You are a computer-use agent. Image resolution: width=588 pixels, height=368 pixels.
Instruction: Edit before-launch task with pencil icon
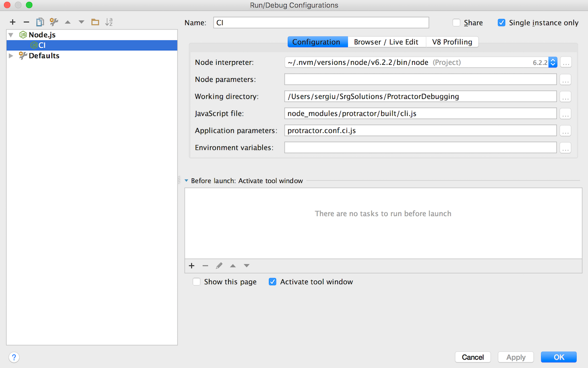click(219, 265)
